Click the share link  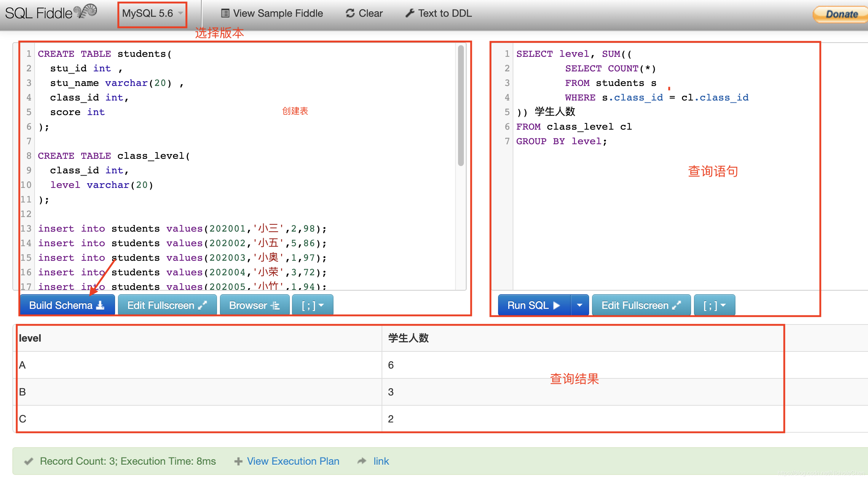click(x=381, y=461)
